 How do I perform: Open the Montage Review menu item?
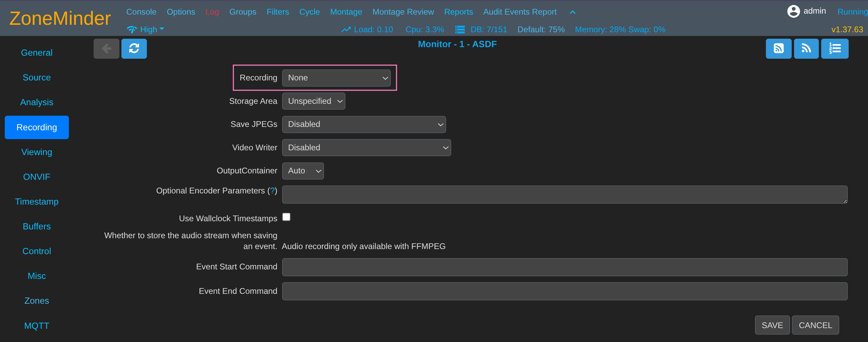(403, 12)
